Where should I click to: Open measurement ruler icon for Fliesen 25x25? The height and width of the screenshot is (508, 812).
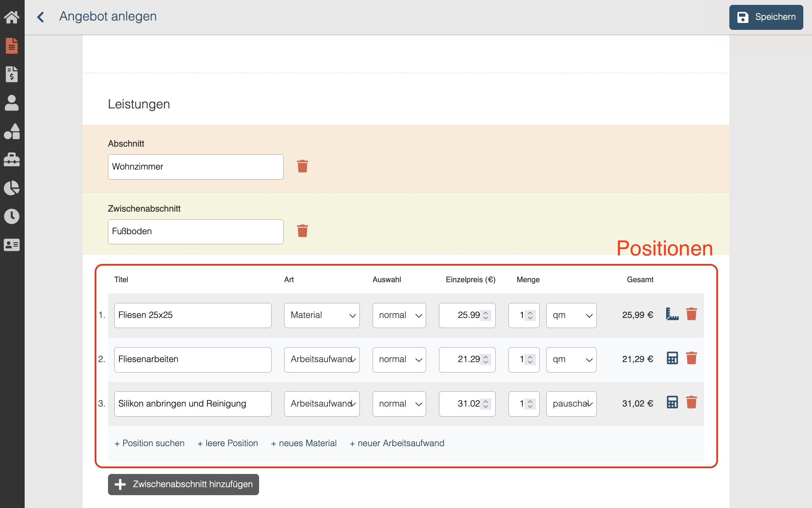[672, 314]
